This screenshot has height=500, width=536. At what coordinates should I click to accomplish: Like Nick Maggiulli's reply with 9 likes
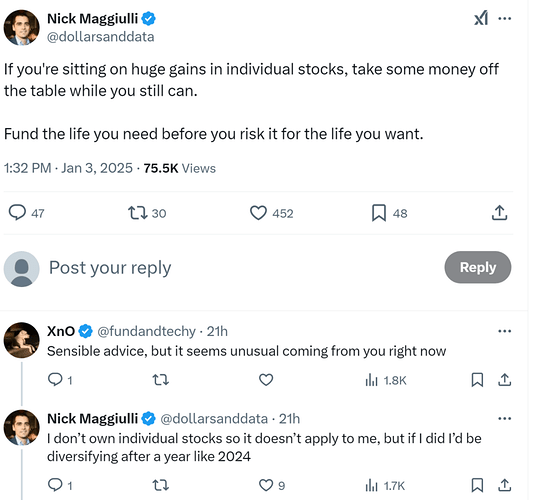272,485
